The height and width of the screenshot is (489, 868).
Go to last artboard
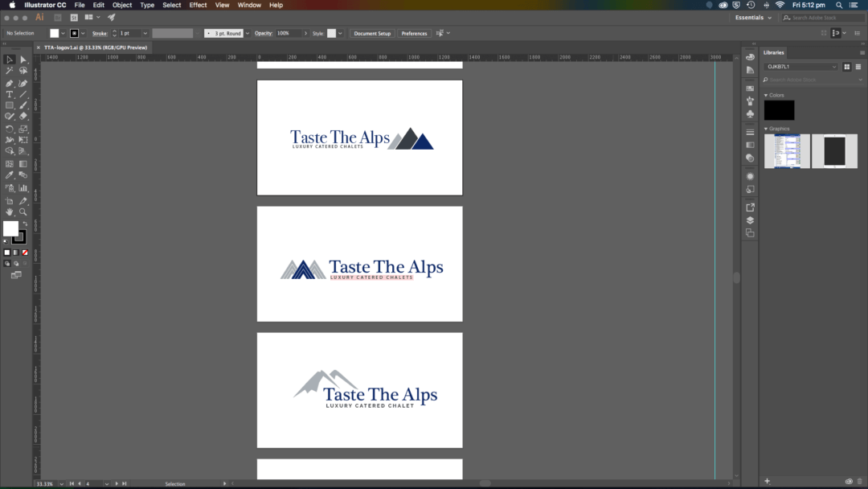coord(124,484)
